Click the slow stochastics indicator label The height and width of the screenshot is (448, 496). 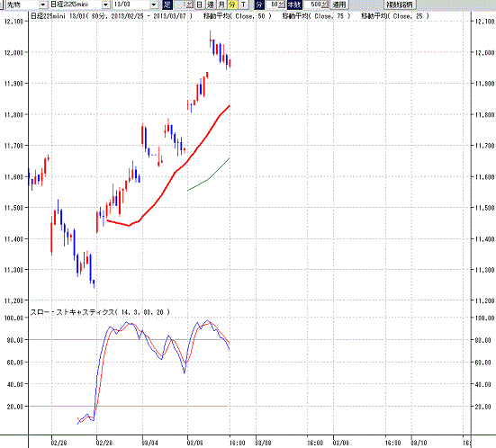coord(100,312)
